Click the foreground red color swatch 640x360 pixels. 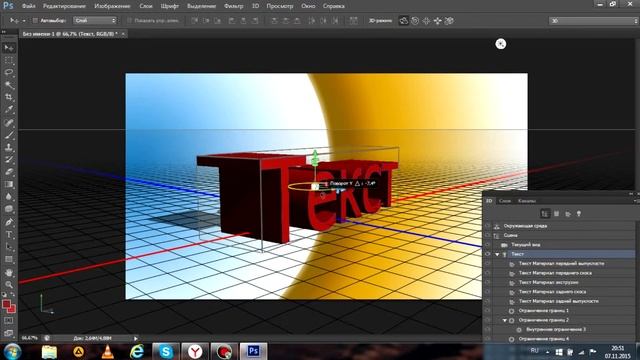(x=6, y=304)
